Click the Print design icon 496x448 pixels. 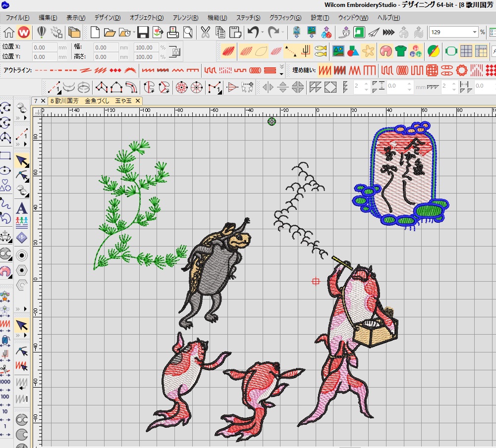tap(173, 32)
